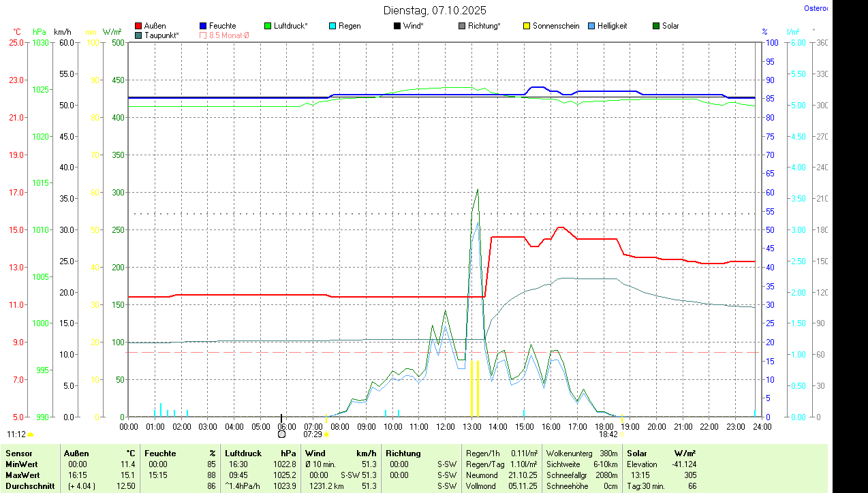Click the Dienstag, 07.10.2025 date title

(x=435, y=10)
